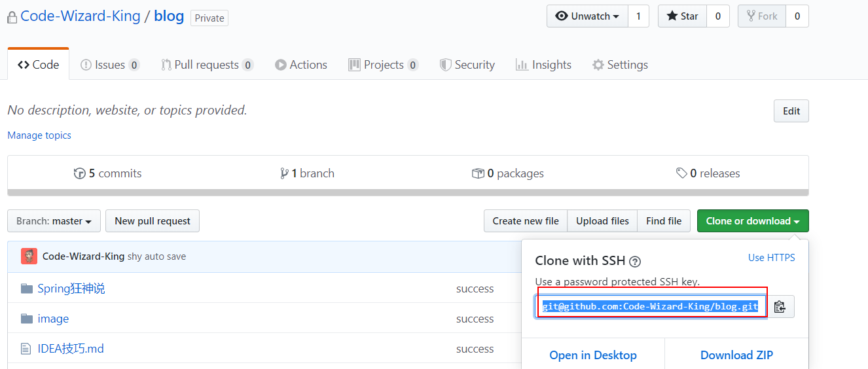The width and height of the screenshot is (868, 369).
Task: Open the help icon beside Clone with SSH
Action: pos(635,262)
